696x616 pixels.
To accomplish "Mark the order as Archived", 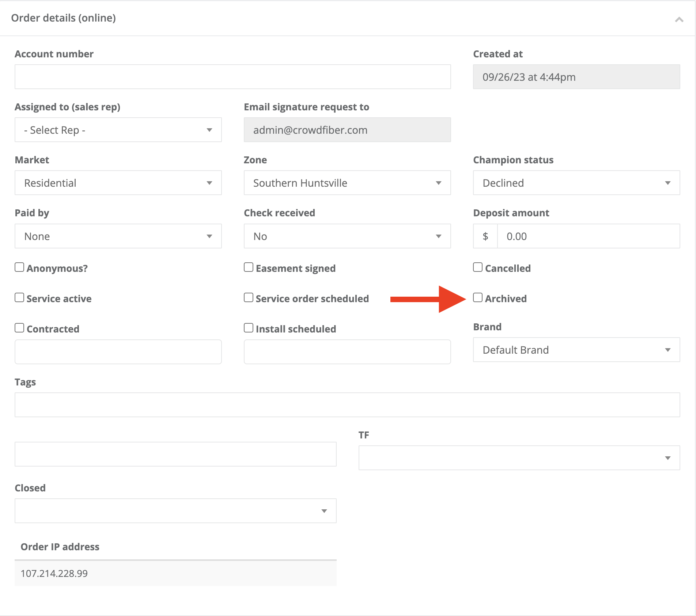I will (478, 298).
